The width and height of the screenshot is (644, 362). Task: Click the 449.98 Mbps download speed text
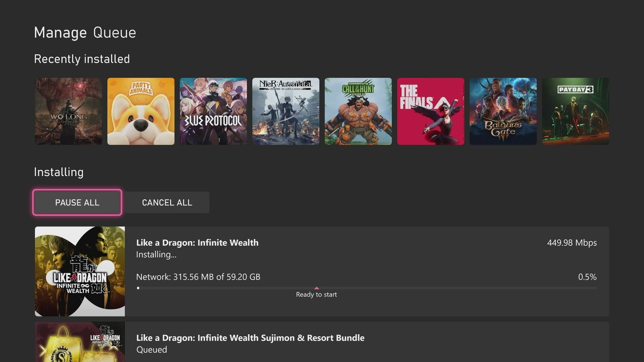(x=572, y=243)
